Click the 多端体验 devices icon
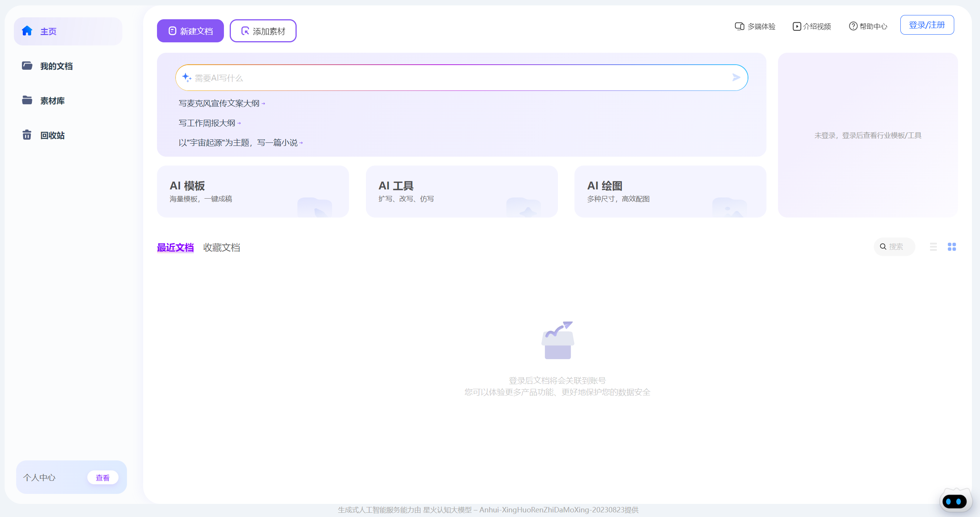 (x=739, y=26)
